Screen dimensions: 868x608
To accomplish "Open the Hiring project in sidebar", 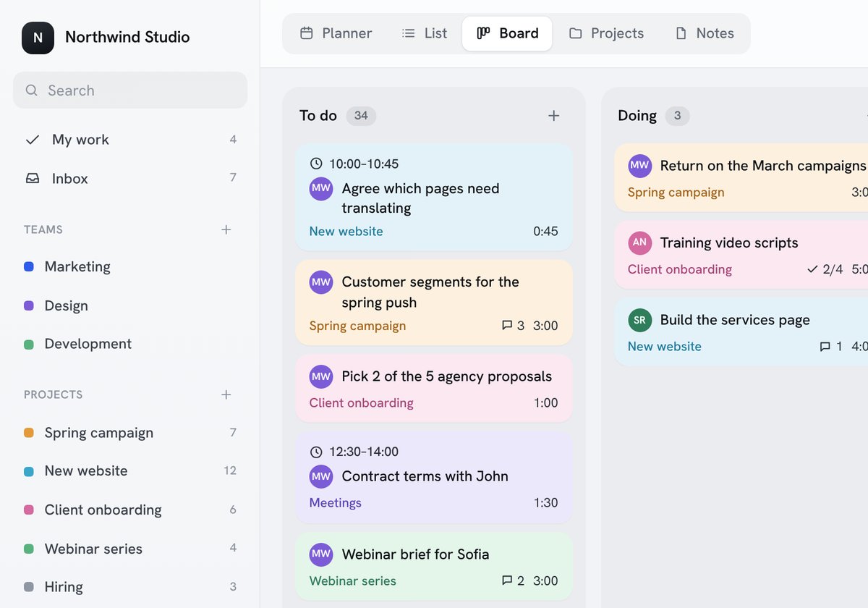I will pos(130,587).
